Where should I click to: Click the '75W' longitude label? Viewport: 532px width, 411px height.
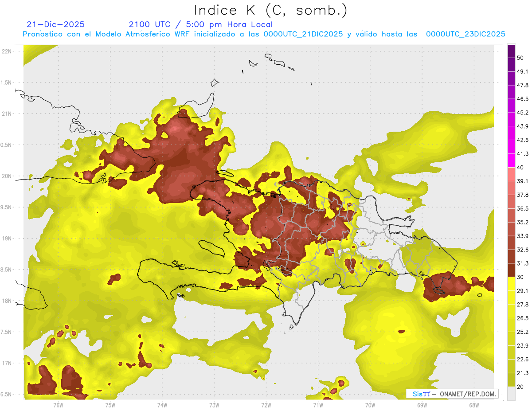click(x=110, y=404)
